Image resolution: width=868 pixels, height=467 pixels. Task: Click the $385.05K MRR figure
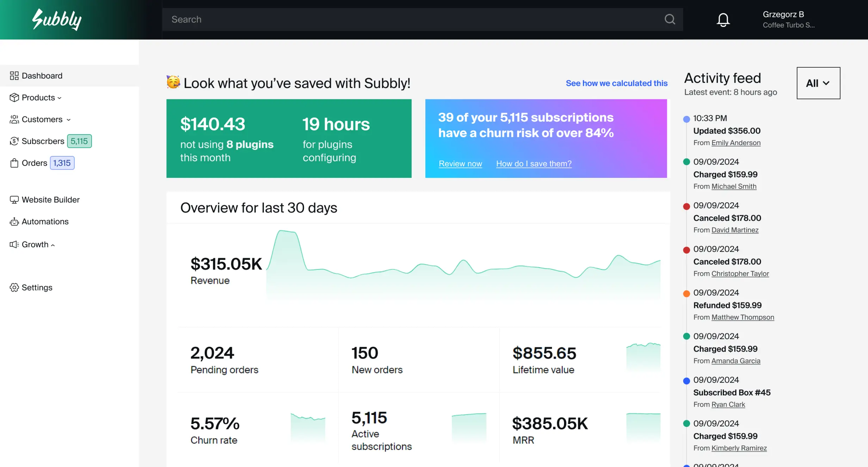point(550,423)
